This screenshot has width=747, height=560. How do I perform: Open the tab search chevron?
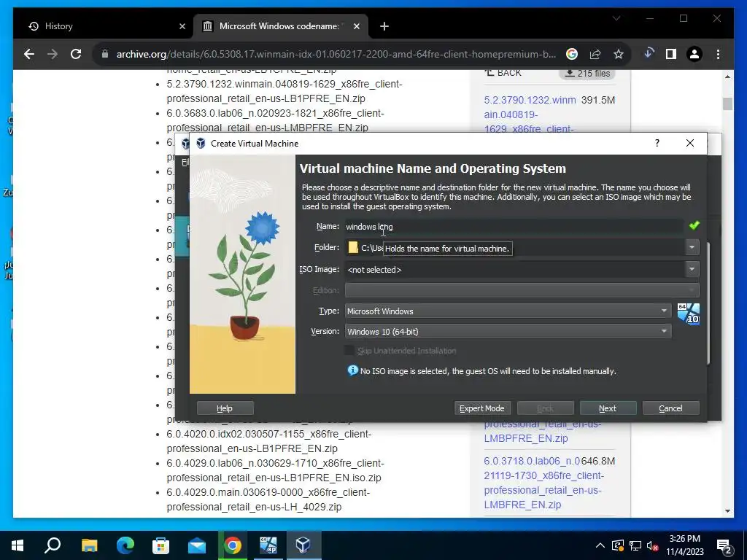pyautogui.click(x=616, y=18)
